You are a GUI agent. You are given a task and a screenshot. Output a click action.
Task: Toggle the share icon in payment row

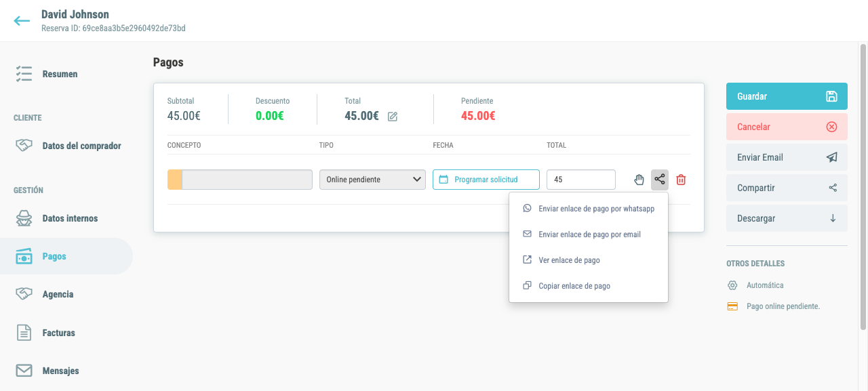(x=660, y=180)
